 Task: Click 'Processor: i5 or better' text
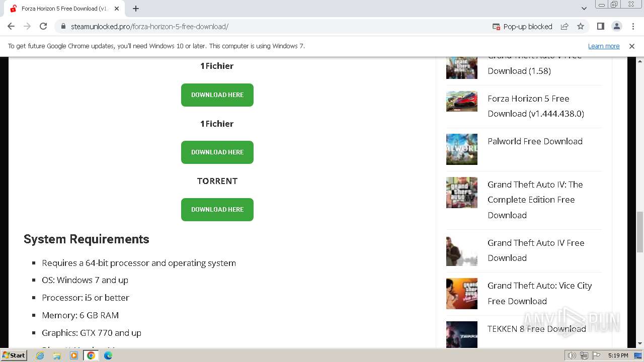click(x=86, y=298)
